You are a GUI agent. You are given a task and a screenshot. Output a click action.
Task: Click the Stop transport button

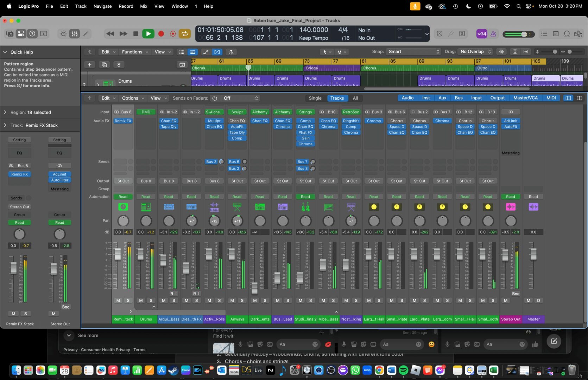tap(136, 34)
